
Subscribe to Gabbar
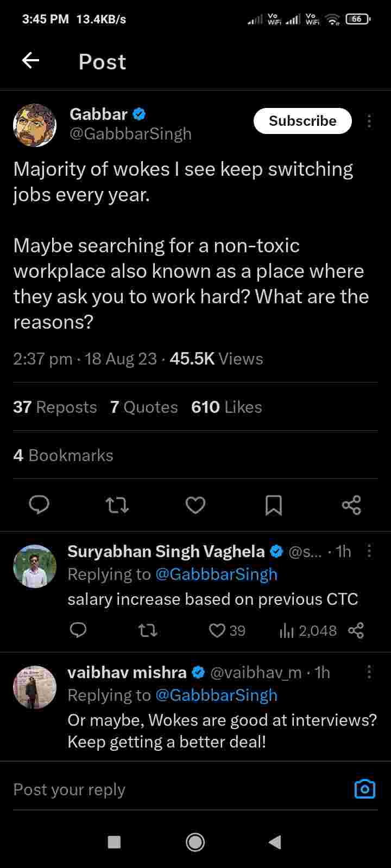[x=302, y=121]
